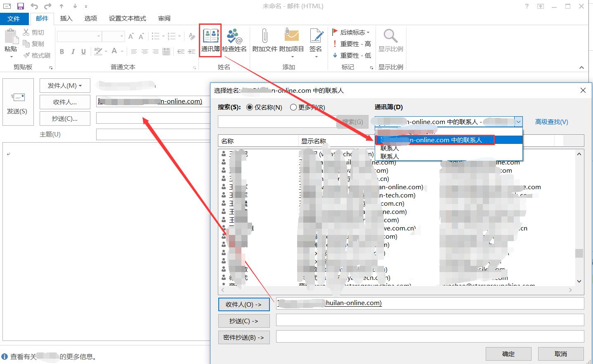
Task: Click the save icon in title bar
Action: (x=21, y=6)
